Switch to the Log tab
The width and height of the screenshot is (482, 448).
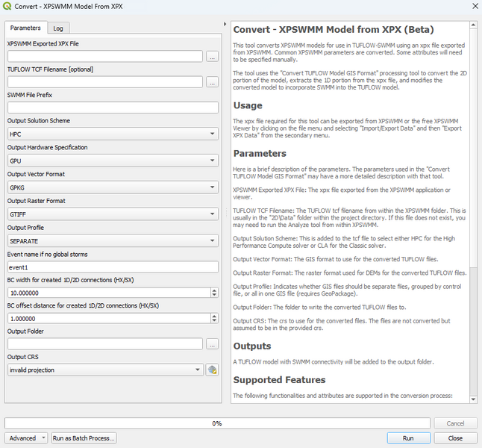(57, 28)
